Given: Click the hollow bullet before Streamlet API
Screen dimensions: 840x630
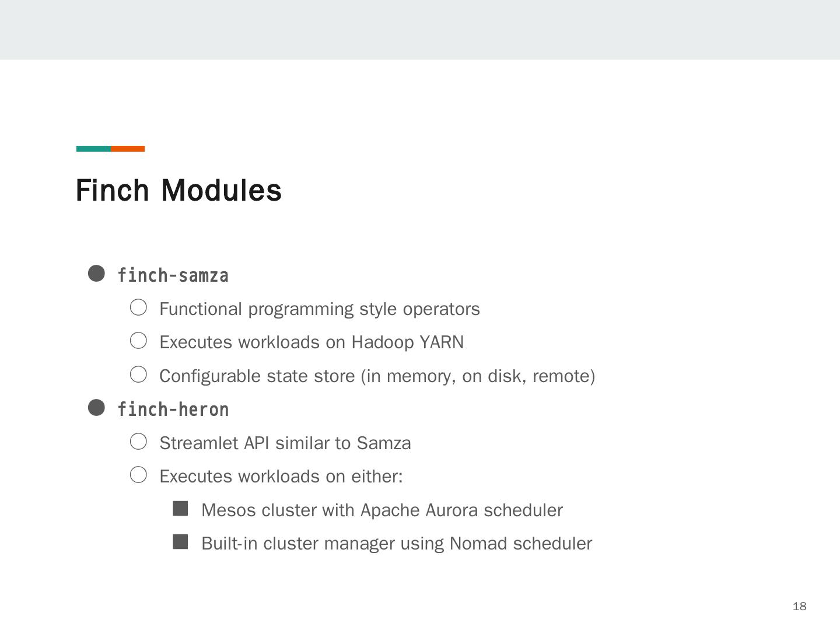Looking at the screenshot, I should point(138,442).
